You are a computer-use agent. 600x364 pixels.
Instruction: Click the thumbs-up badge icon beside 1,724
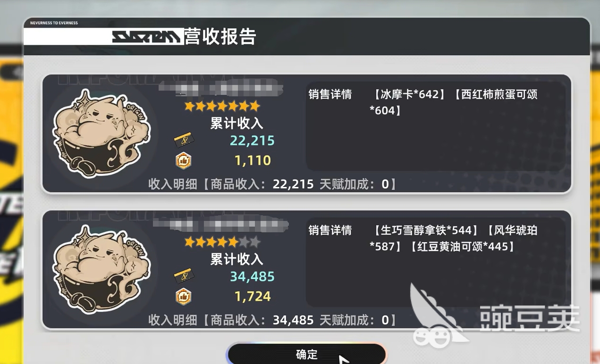[183, 296]
